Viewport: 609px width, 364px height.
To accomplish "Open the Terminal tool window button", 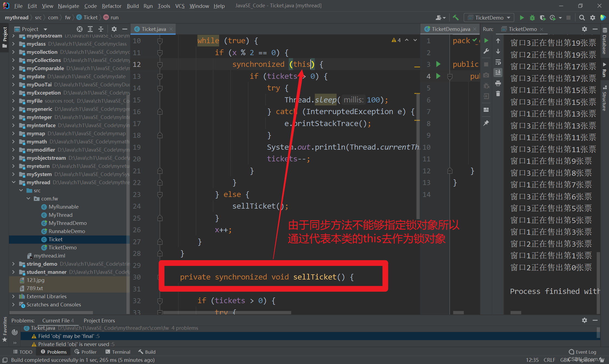I will point(118,352).
